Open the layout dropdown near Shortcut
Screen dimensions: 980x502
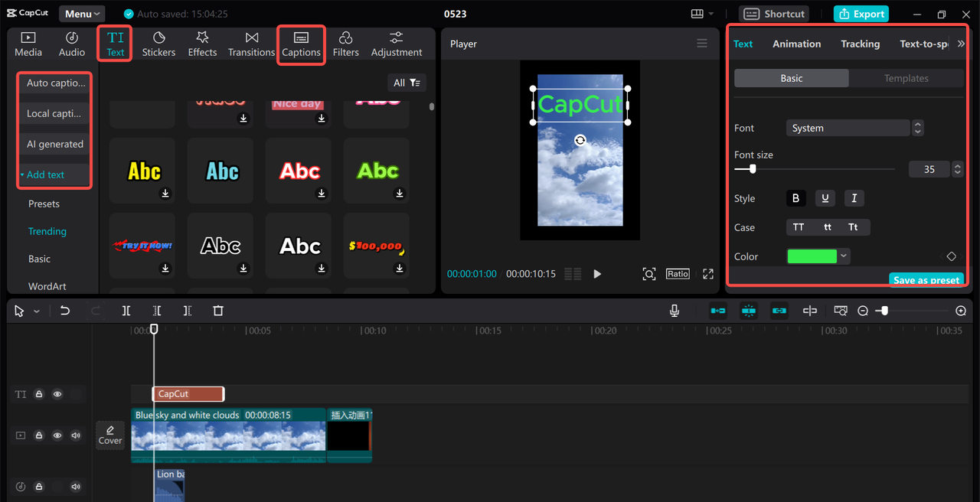pos(702,14)
